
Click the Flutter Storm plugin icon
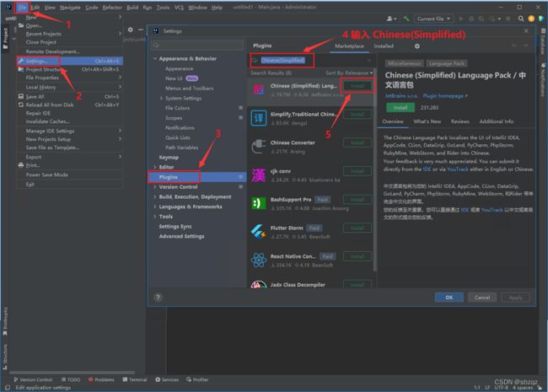click(x=259, y=232)
